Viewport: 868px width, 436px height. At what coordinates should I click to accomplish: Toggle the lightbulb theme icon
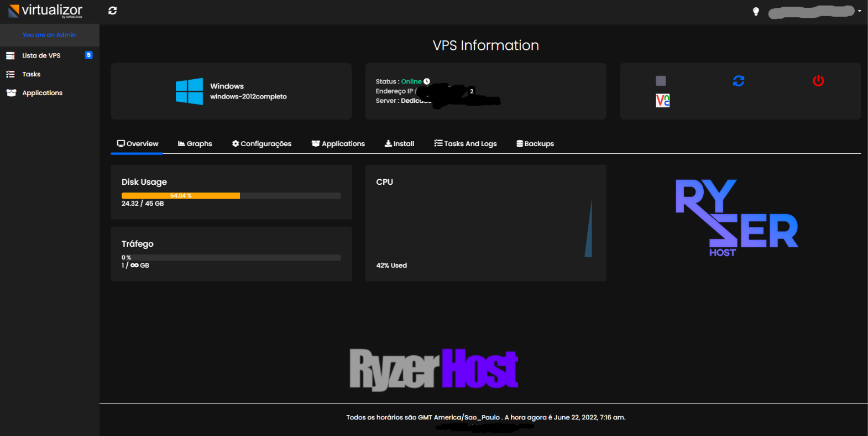pyautogui.click(x=756, y=12)
